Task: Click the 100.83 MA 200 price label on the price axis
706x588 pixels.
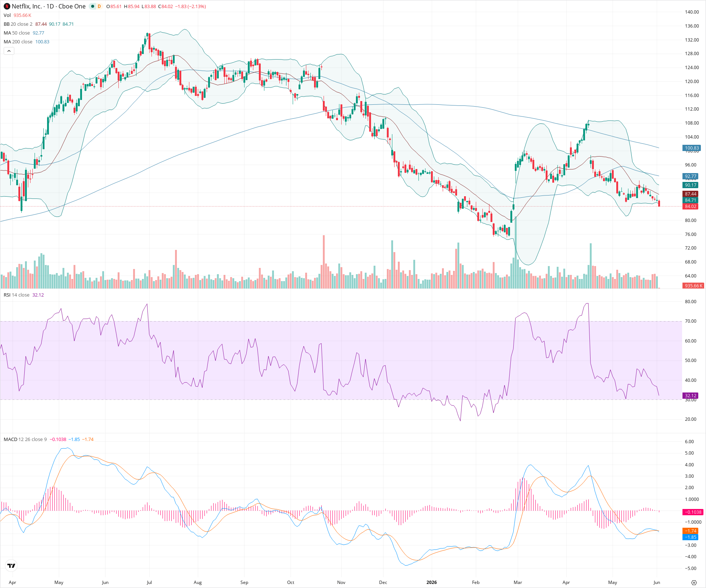Action: coord(692,148)
